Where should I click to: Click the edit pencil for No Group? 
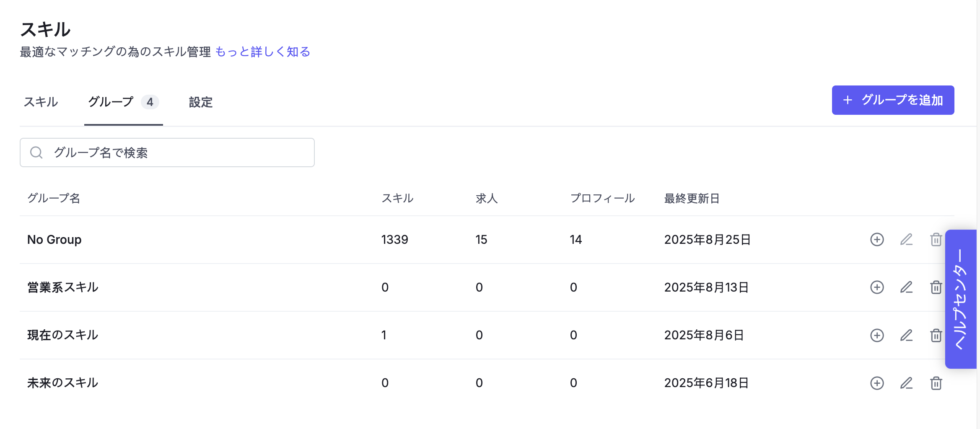tap(906, 240)
